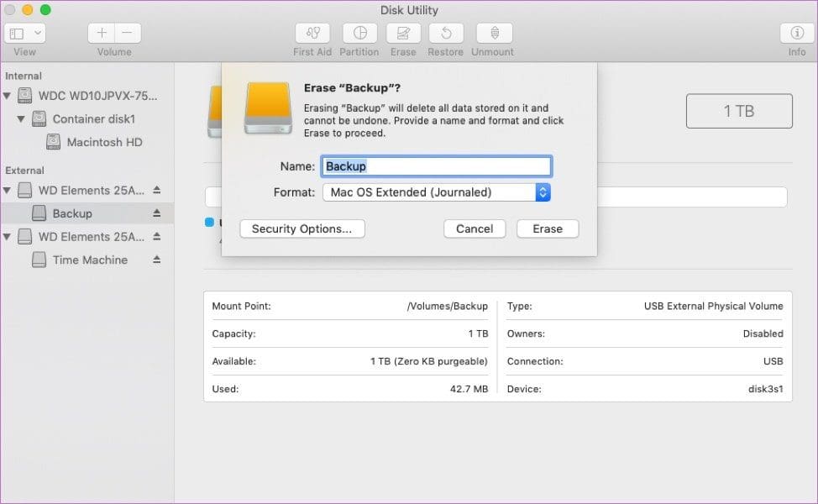Open the Format dropdown Mac OS Extended
The width and height of the screenshot is (818, 504).
[436, 192]
